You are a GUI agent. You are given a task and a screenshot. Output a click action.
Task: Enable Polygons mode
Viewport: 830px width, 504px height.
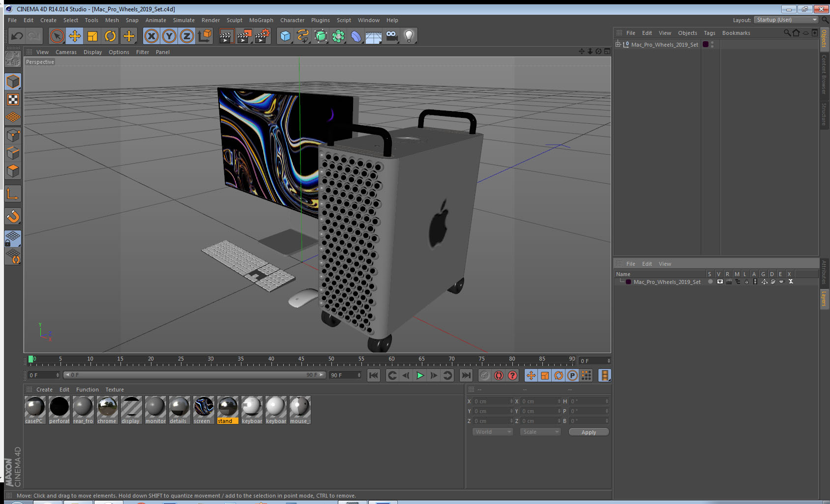(13, 170)
